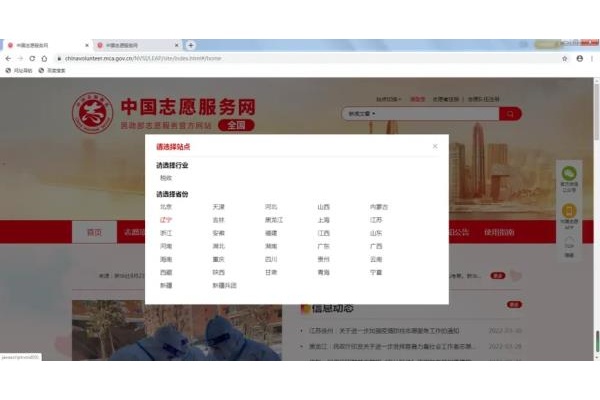
Task: Select 福建 in the province list
Action: [x=271, y=233]
